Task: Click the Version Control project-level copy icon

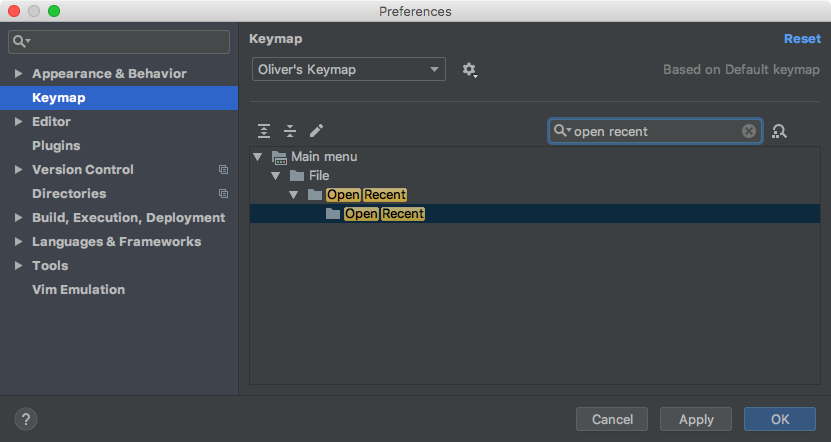Action: pyautogui.click(x=223, y=170)
